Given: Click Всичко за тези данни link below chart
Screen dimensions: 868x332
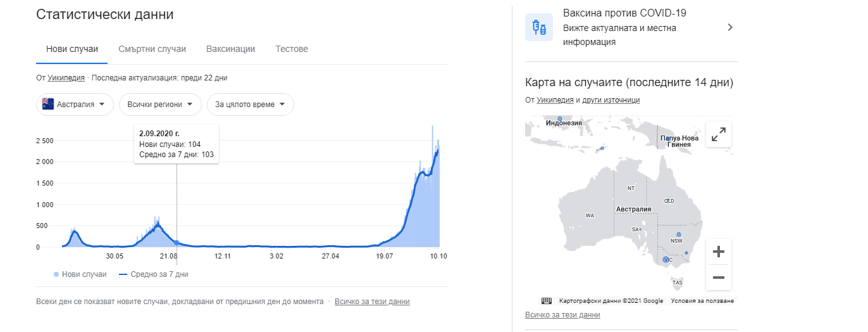Looking at the screenshot, I should tap(372, 302).
